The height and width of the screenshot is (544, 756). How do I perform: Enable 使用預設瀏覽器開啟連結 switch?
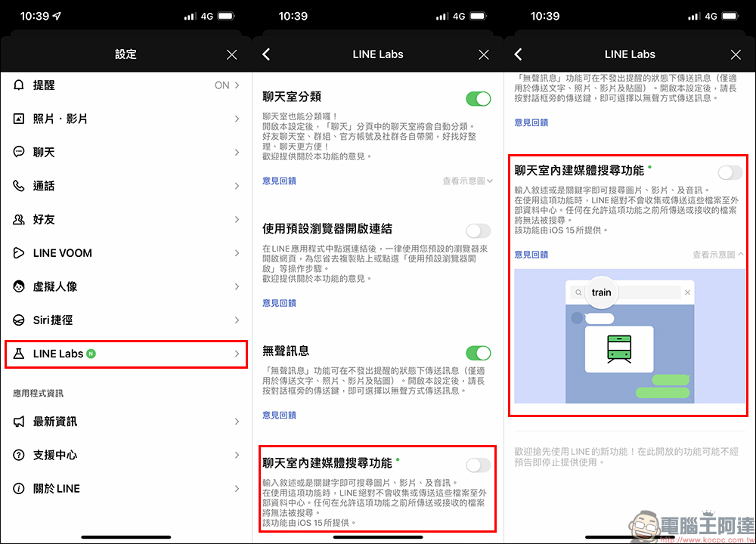coord(478,230)
